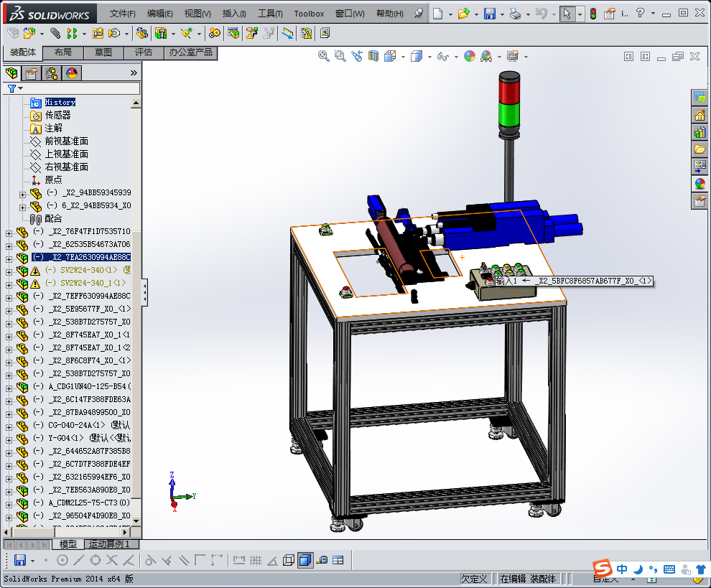Click the feature tree horizontal scrollbar right arrow
The width and height of the screenshot is (711, 588).
[126, 532]
